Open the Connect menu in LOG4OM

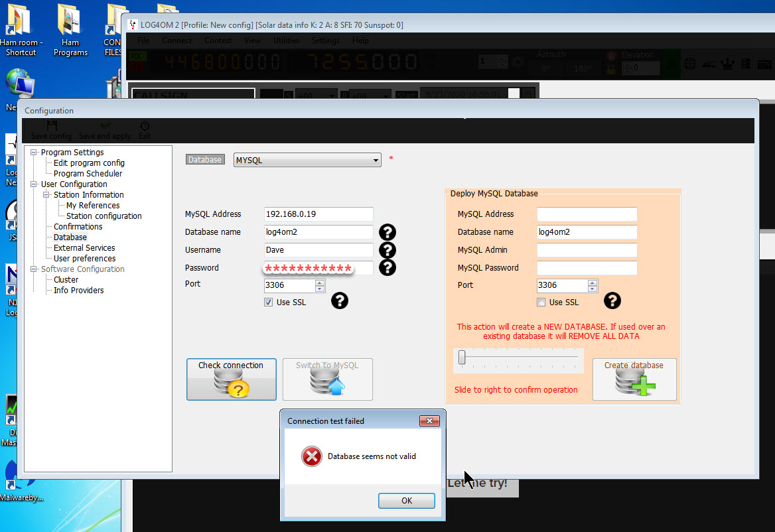coord(176,40)
